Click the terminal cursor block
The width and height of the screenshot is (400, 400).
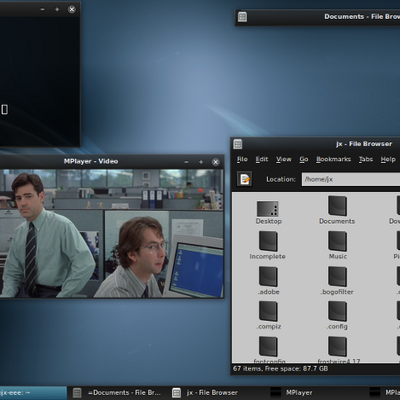[5, 109]
